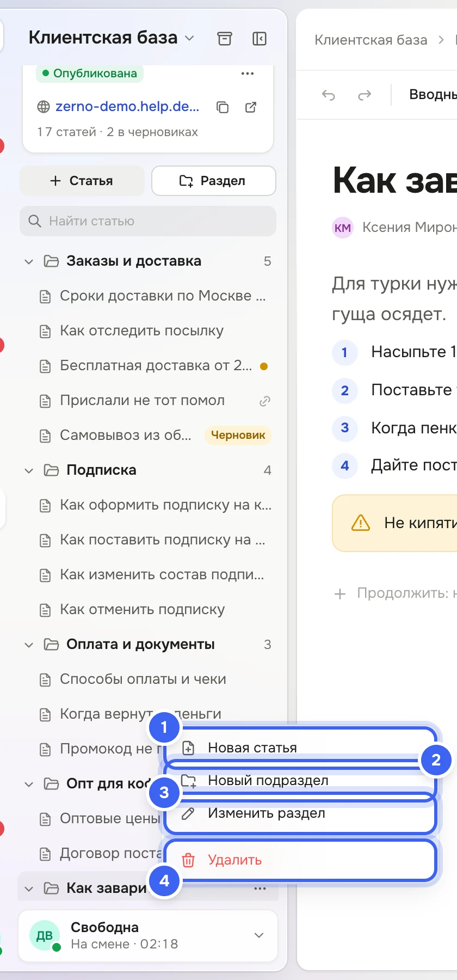
Task: Open the archive icon in sidebar header
Action: (225, 39)
